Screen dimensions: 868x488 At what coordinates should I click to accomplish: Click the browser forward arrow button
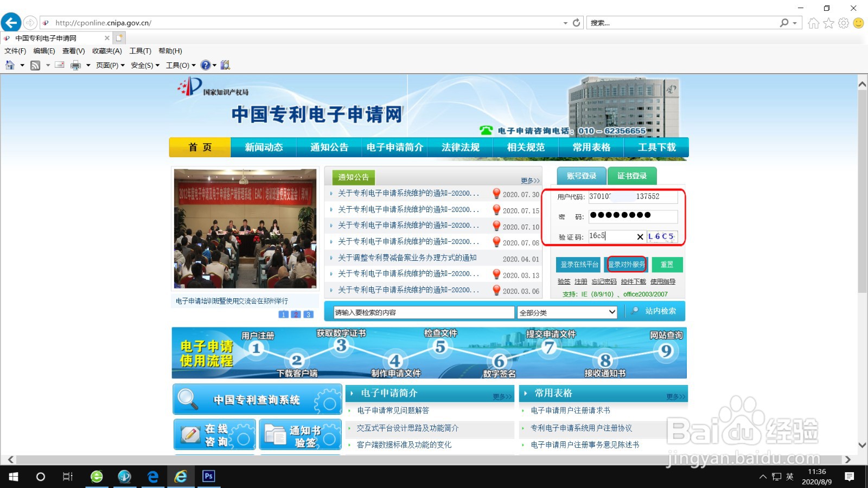pos(30,23)
